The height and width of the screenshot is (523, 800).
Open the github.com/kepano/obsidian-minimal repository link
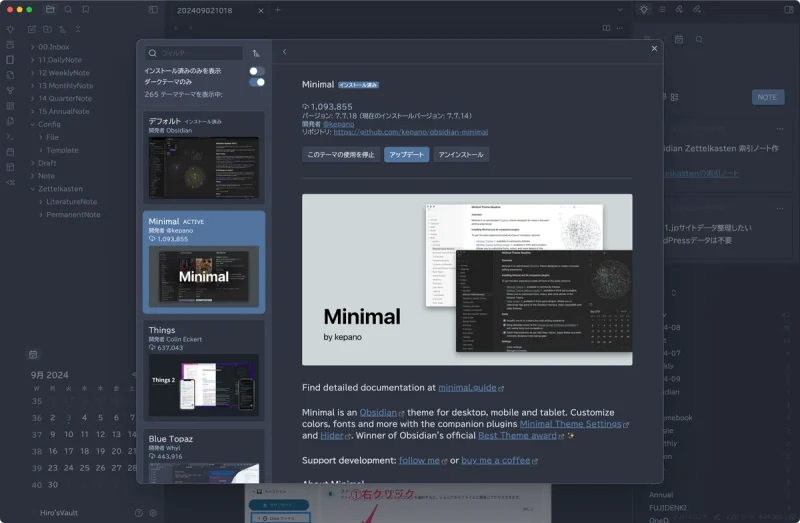pyautogui.click(x=410, y=132)
